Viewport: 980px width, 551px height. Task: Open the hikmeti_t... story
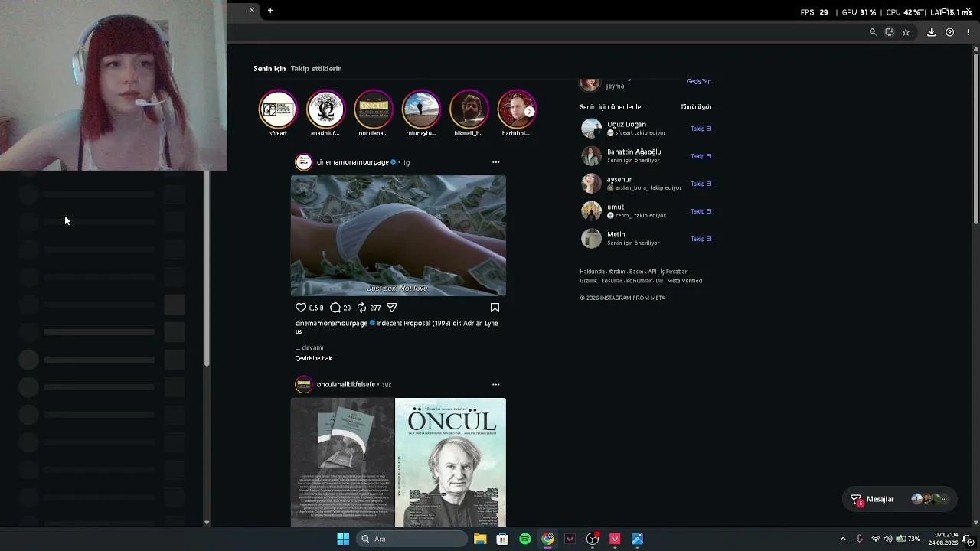469,110
